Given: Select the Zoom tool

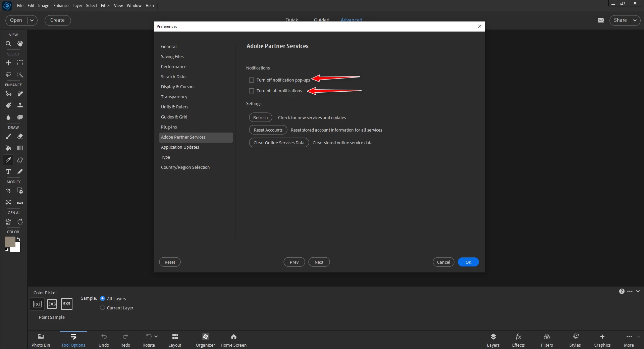Looking at the screenshot, I should pos(8,44).
